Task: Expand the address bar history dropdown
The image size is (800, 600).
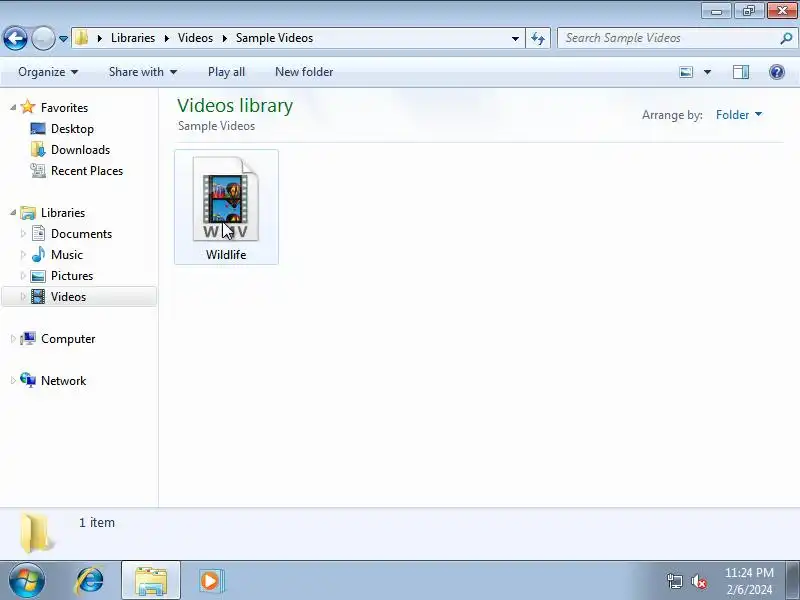Action: coord(515,38)
